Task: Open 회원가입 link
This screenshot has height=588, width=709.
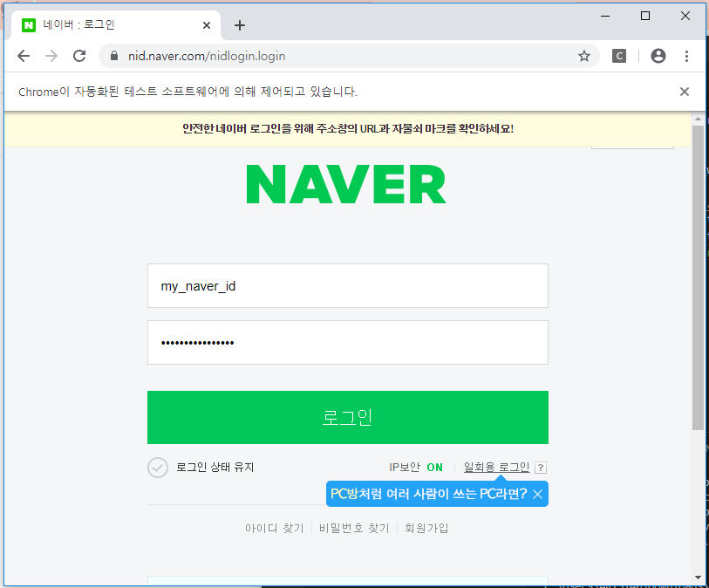Action: [426, 528]
